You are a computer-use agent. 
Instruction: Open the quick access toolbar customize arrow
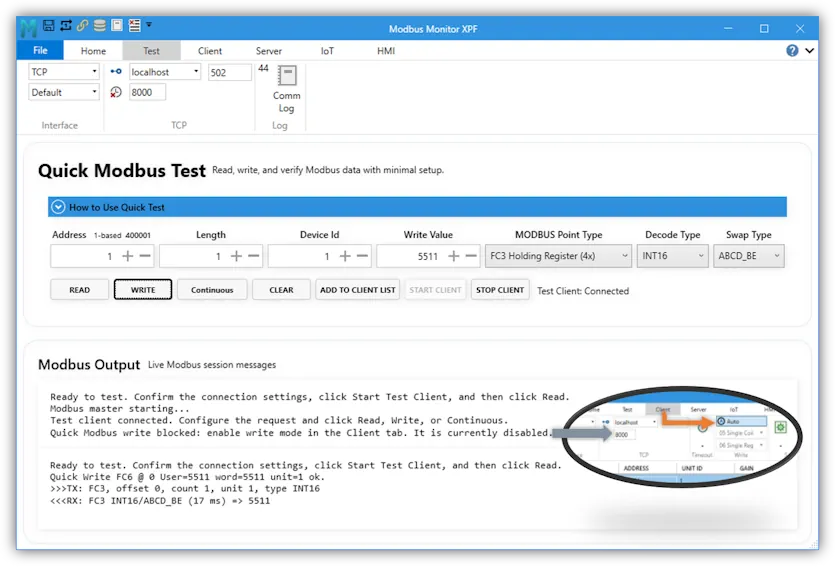149,25
